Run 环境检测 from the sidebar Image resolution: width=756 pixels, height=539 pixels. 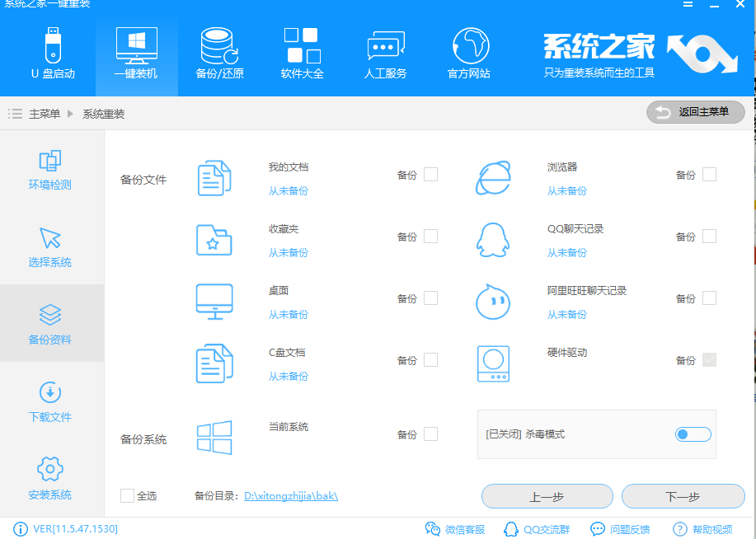[x=49, y=171]
